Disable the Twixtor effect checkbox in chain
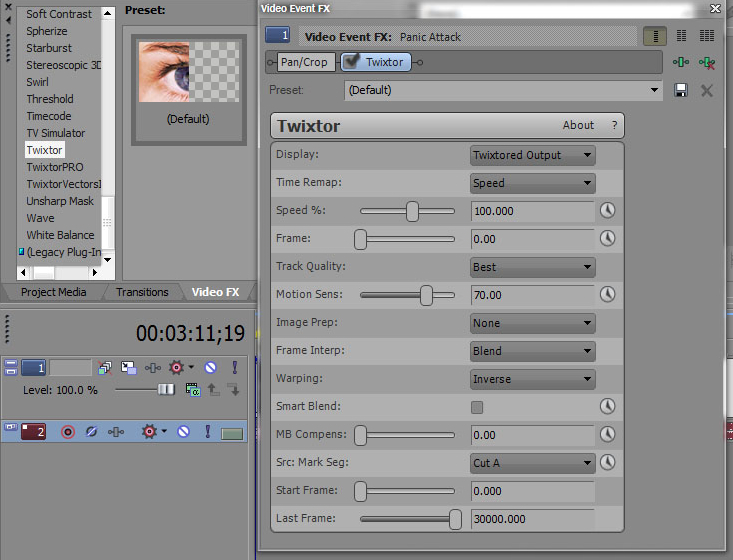This screenshot has height=560, width=733. (x=353, y=62)
